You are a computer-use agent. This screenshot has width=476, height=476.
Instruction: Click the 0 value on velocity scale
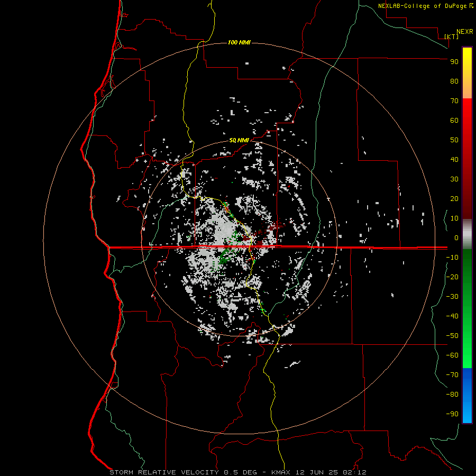click(x=456, y=238)
